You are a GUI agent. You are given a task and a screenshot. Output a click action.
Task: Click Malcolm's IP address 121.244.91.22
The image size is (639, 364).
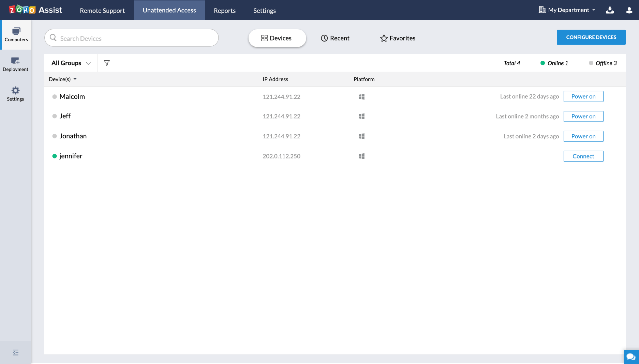click(281, 97)
